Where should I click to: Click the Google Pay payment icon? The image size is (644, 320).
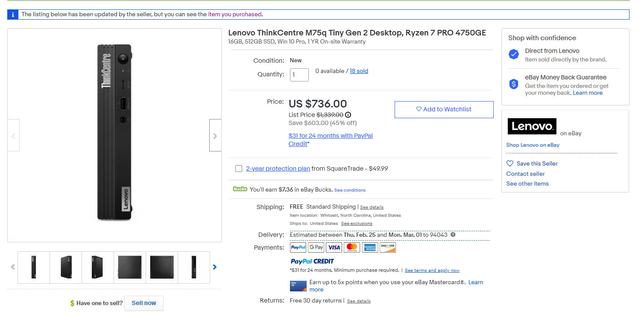click(316, 247)
